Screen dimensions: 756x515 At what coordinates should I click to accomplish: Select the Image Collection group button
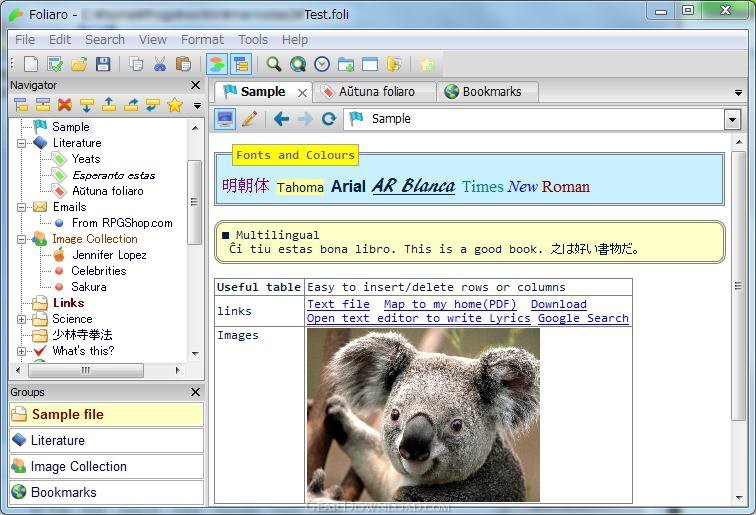pos(106,466)
